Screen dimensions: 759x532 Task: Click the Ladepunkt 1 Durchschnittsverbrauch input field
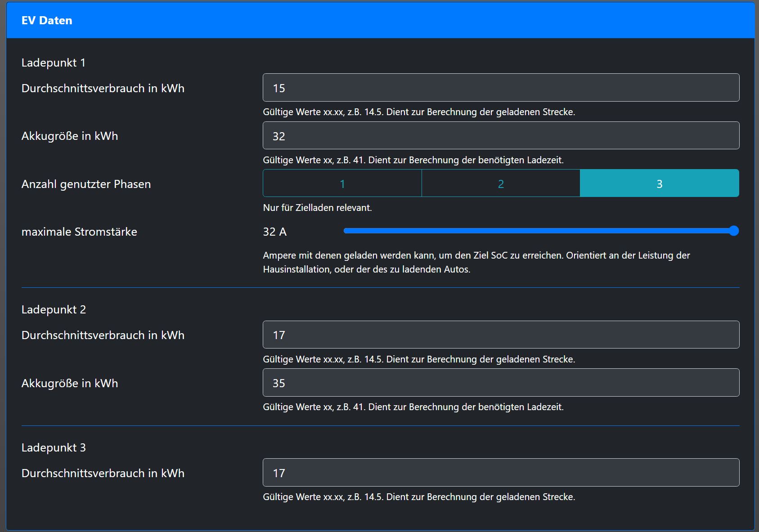[x=501, y=88]
